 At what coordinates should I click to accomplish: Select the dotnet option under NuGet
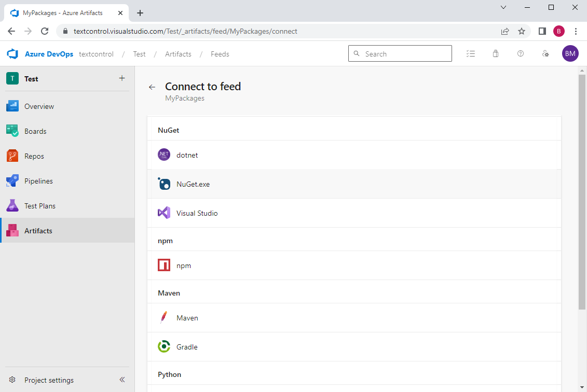click(x=187, y=155)
